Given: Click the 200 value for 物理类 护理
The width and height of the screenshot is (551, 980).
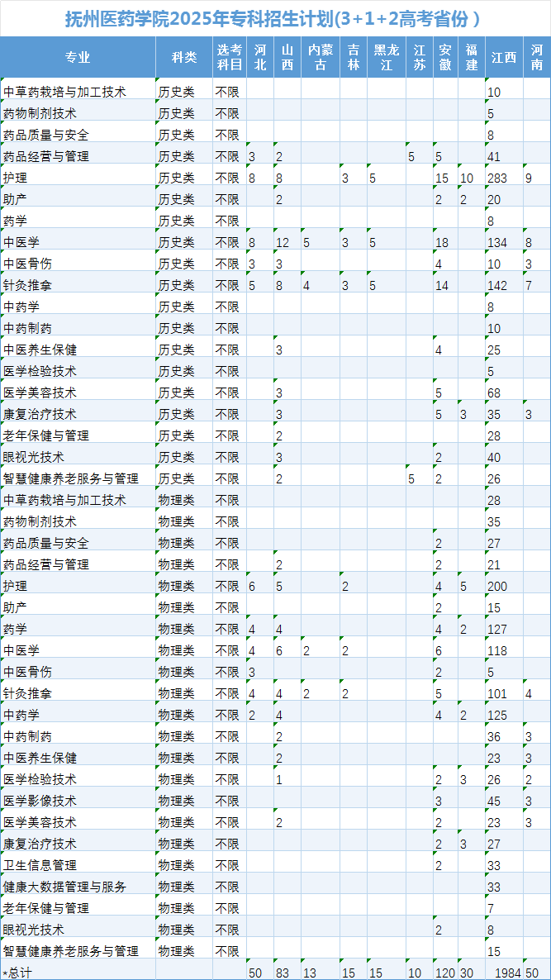Looking at the screenshot, I should (497, 587).
